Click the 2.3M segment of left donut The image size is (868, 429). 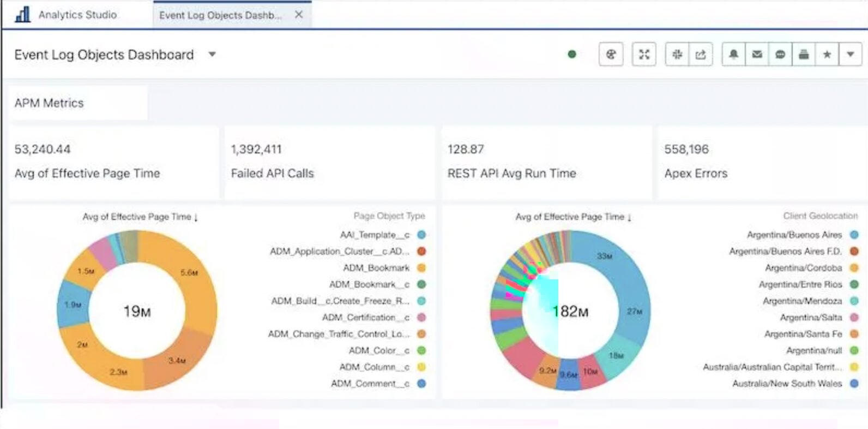(118, 372)
